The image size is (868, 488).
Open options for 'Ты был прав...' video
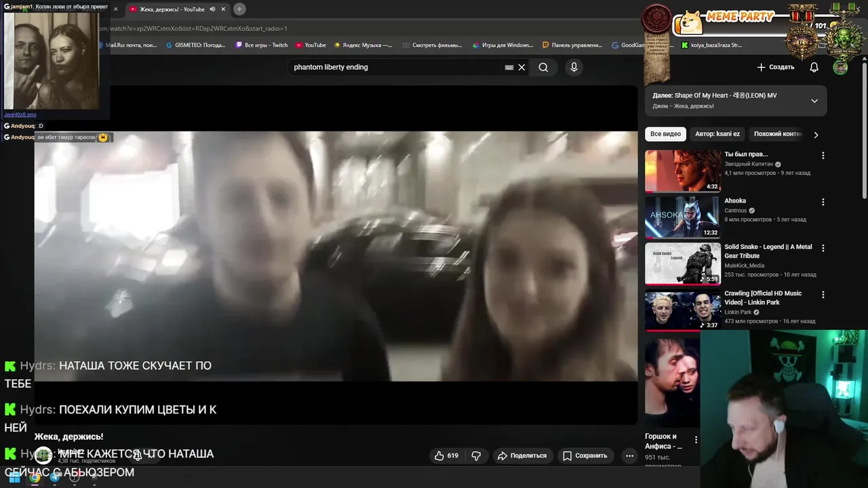pos(823,155)
